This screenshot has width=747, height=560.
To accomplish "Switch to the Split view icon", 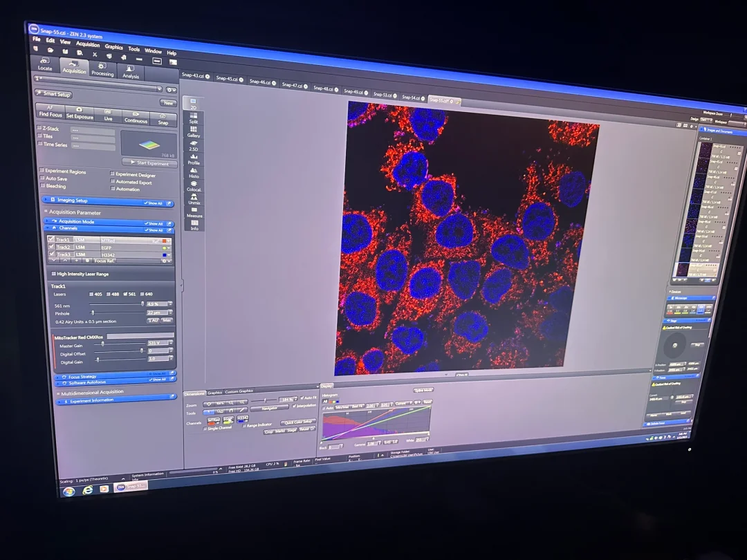I will click(x=194, y=118).
